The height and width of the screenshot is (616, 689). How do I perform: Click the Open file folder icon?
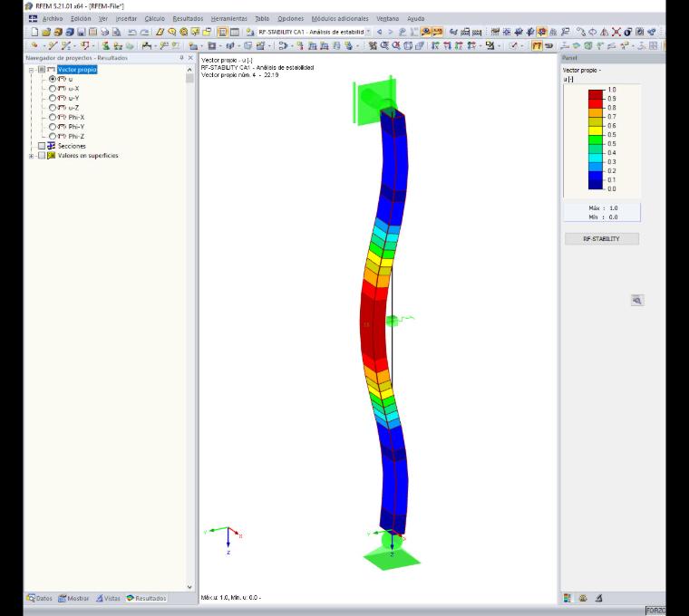pyautogui.click(x=46, y=32)
